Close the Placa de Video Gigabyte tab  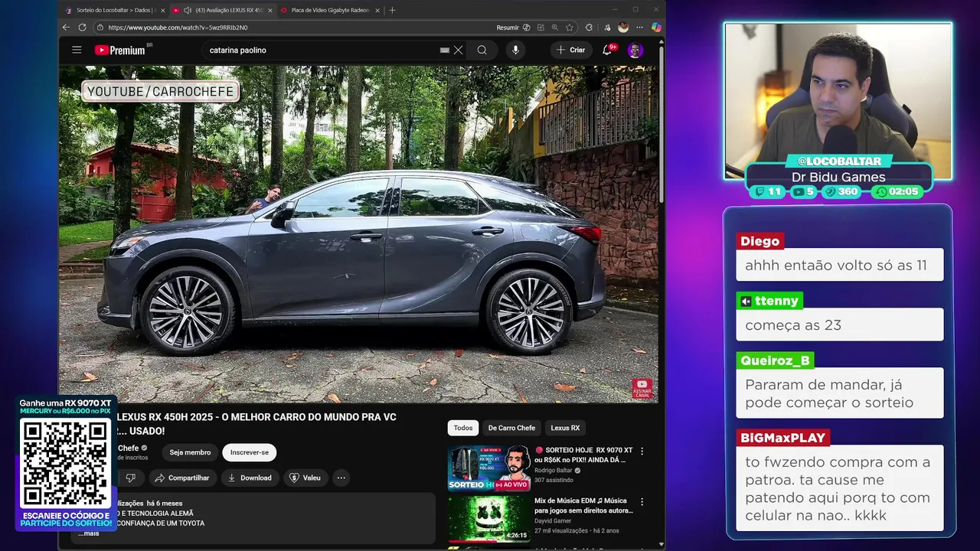377,10
